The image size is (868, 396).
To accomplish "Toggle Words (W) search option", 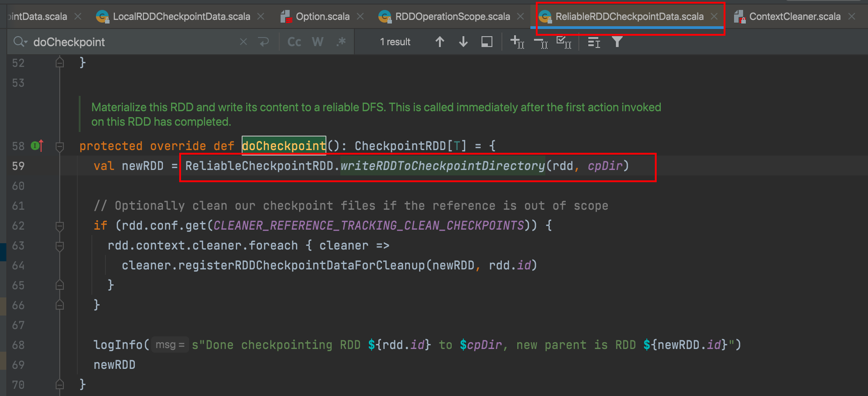I will coord(318,42).
